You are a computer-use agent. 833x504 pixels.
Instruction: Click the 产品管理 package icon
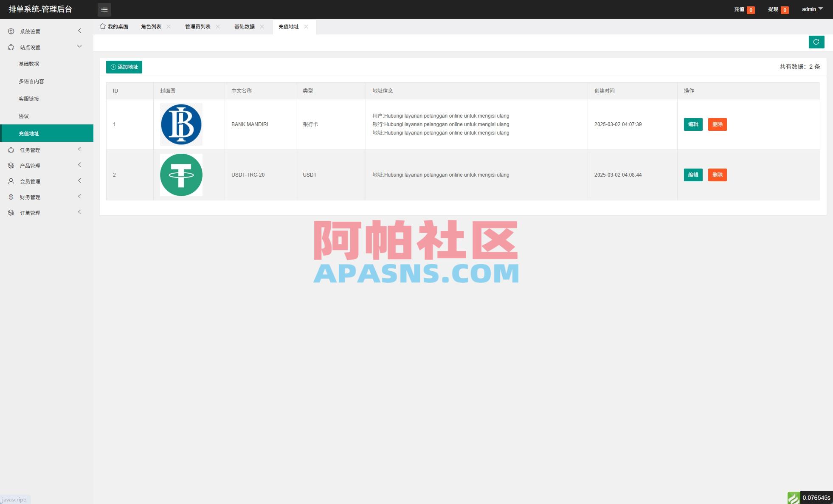point(11,165)
